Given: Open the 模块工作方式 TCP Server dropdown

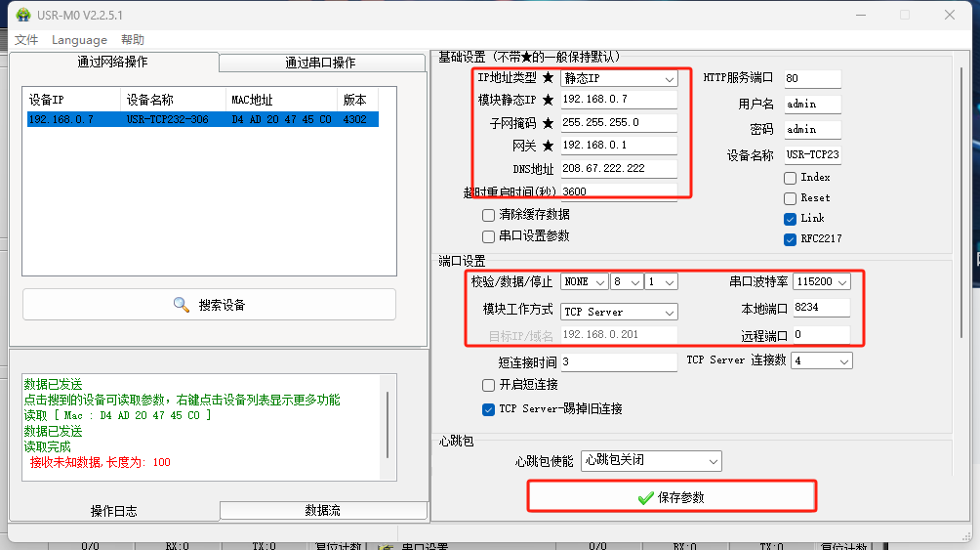Looking at the screenshot, I should [x=619, y=312].
